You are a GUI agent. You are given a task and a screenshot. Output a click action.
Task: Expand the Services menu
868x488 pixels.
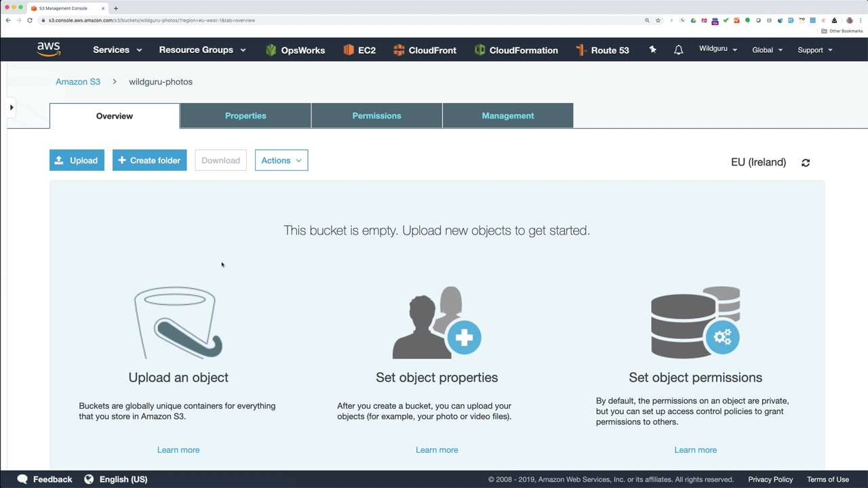(117, 50)
